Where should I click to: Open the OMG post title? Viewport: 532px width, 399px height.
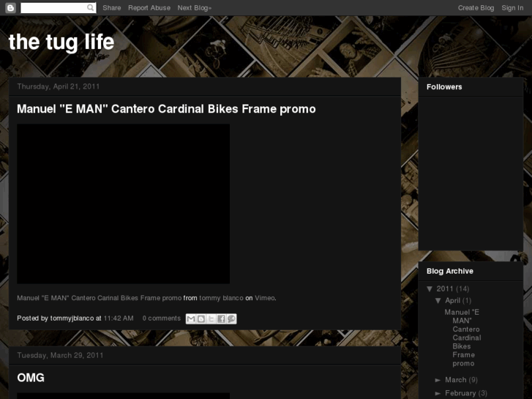(31, 378)
